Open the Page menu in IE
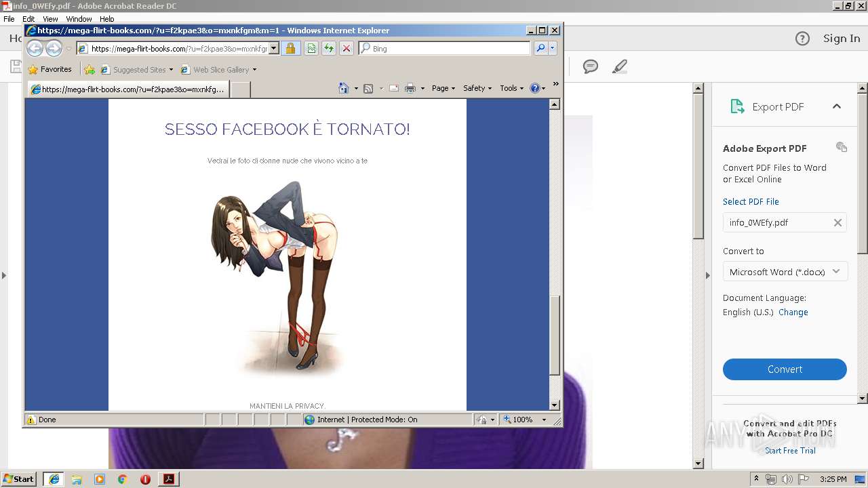This screenshot has width=868, height=488. coord(443,88)
